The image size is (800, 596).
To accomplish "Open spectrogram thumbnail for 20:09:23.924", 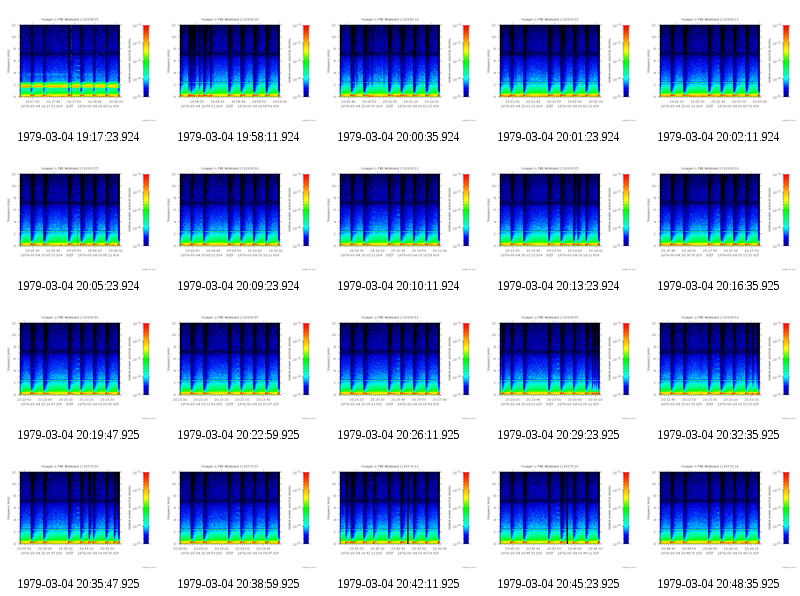I will click(240, 218).
